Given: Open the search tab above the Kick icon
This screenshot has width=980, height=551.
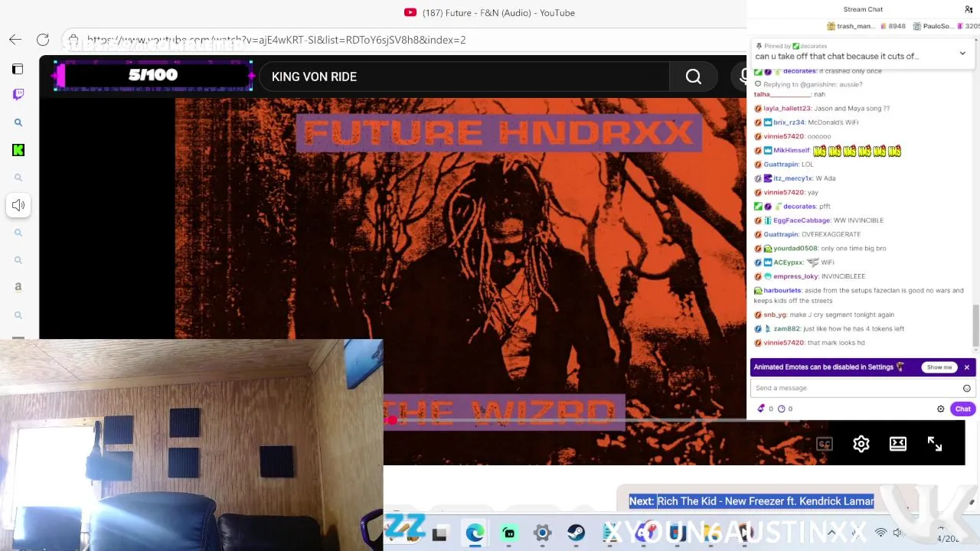Looking at the screenshot, I should pyautogui.click(x=18, y=122).
